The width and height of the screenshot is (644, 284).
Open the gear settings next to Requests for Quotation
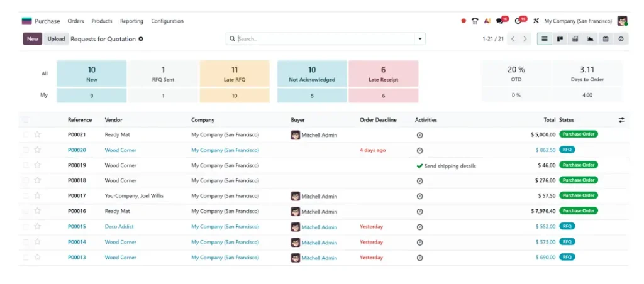click(x=141, y=39)
